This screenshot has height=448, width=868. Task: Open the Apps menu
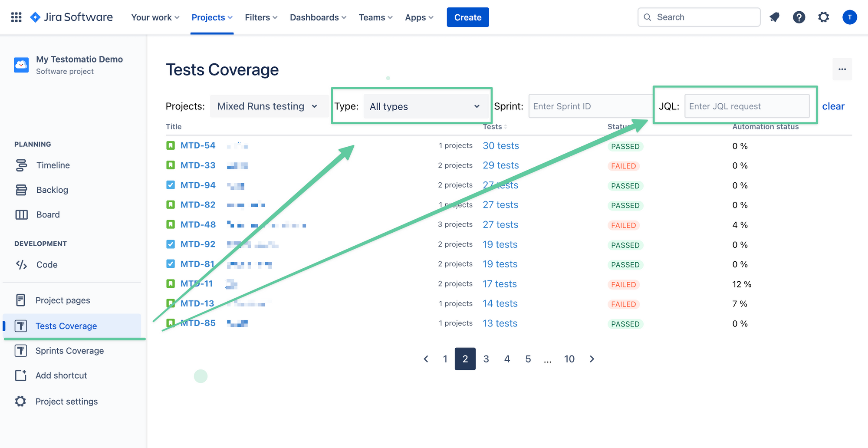[419, 17]
